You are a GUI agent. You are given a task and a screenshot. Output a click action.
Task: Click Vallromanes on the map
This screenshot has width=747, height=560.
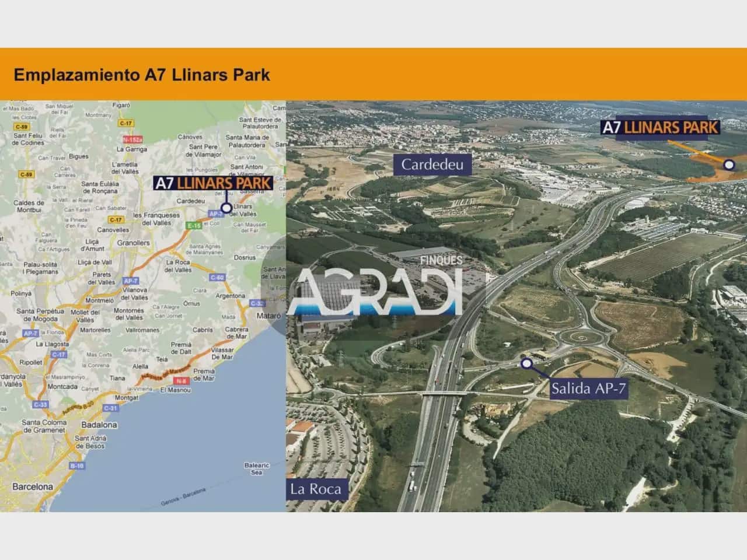point(142,330)
